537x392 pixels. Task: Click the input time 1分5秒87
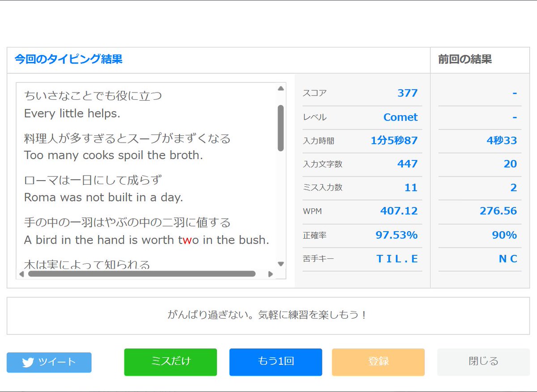coord(394,141)
